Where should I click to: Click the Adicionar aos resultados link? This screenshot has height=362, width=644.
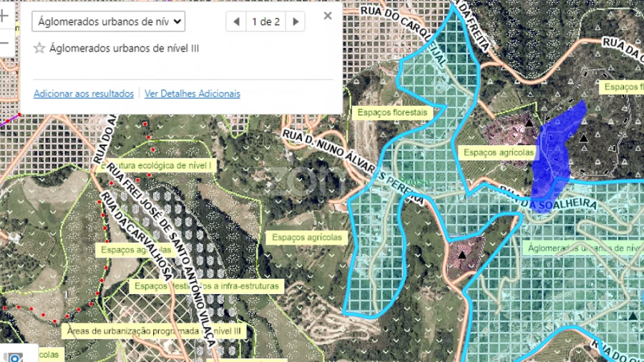(x=84, y=94)
